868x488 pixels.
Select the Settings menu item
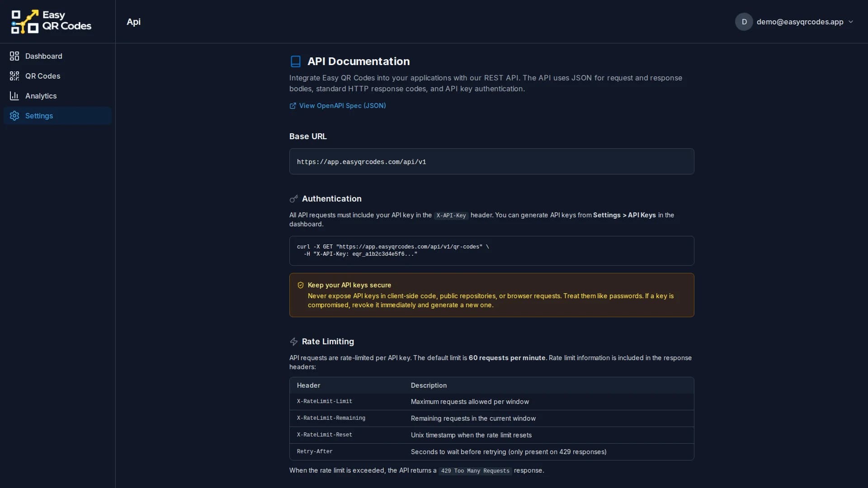[x=57, y=116]
